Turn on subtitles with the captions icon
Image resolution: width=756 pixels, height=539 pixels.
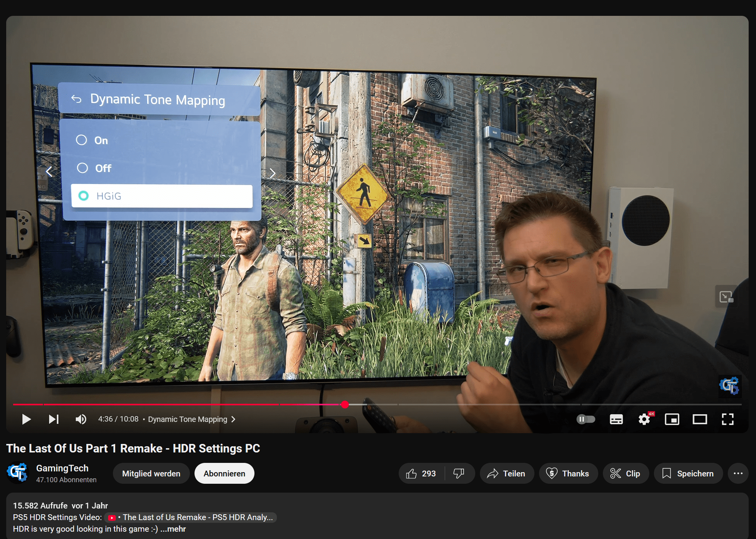[x=616, y=419]
